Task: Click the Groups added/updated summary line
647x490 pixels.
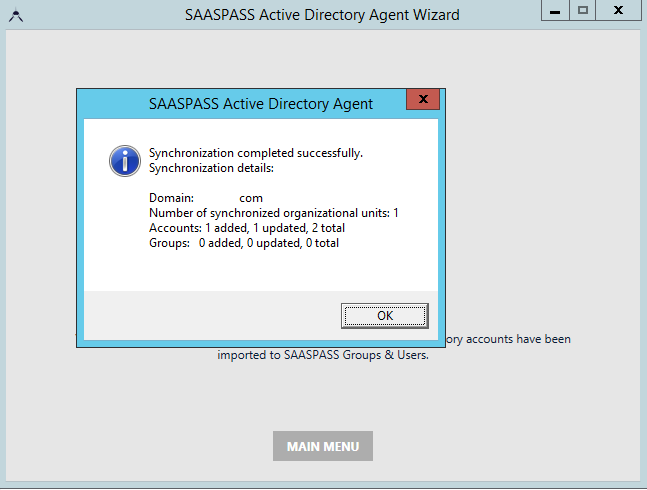Action: point(243,242)
